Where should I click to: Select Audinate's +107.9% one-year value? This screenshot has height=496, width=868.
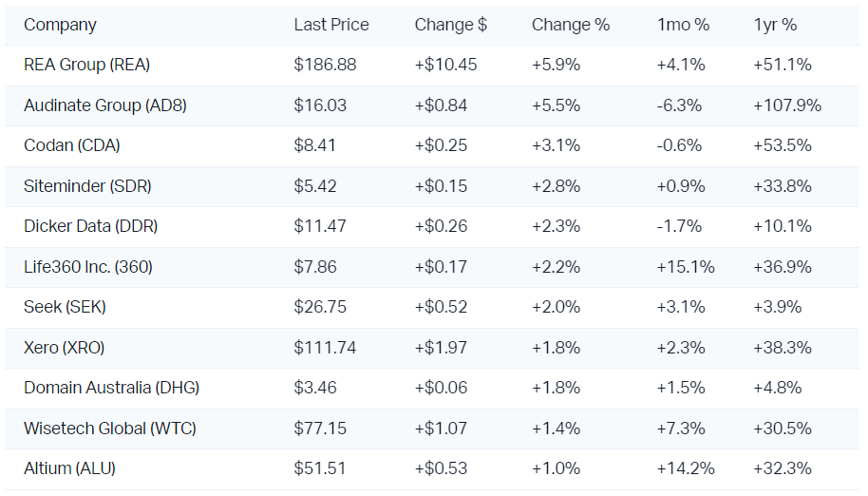click(x=786, y=105)
